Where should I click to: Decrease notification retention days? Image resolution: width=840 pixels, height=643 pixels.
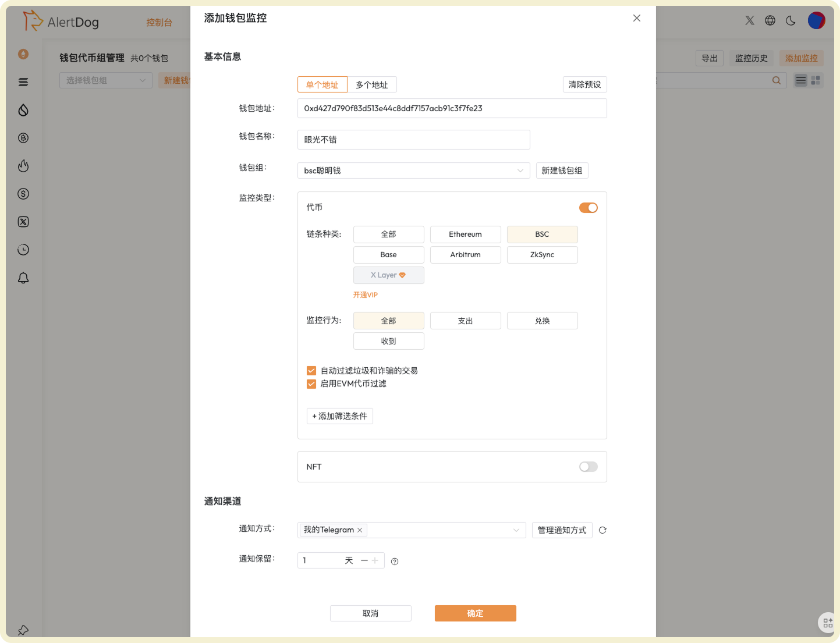coord(364,560)
